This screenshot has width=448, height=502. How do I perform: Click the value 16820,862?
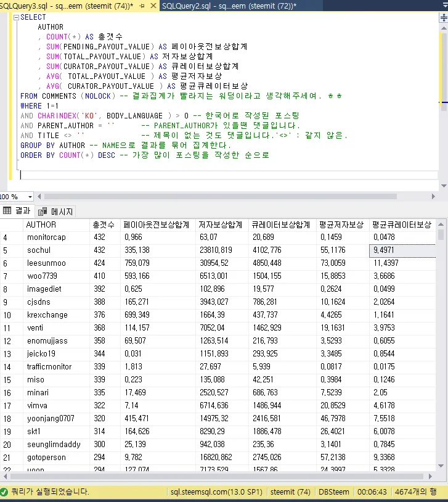222,458
